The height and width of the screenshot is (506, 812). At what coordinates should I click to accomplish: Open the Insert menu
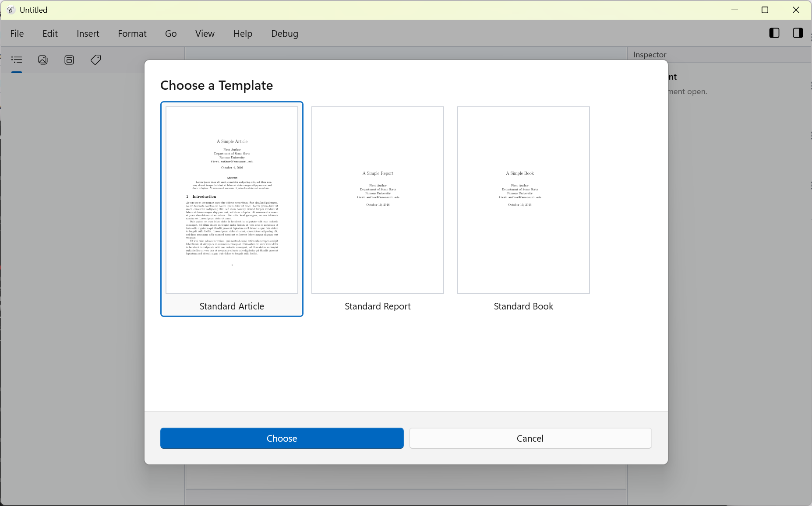click(88, 34)
